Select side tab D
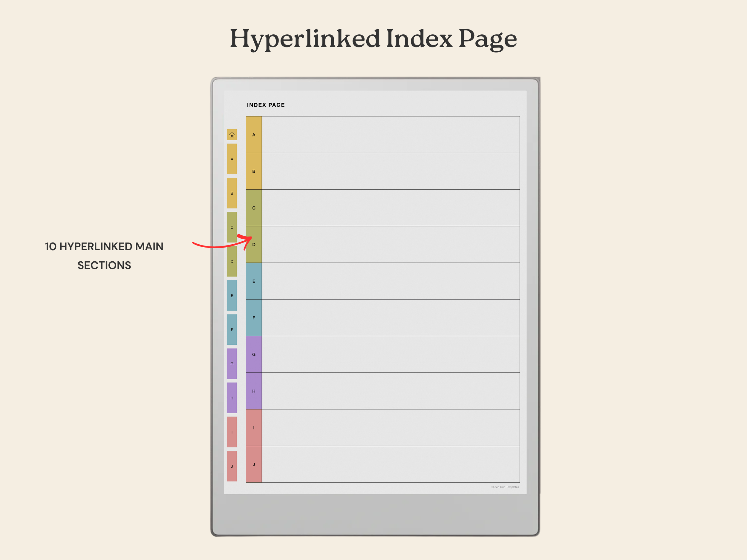Viewport: 747px width, 560px height. point(232,261)
